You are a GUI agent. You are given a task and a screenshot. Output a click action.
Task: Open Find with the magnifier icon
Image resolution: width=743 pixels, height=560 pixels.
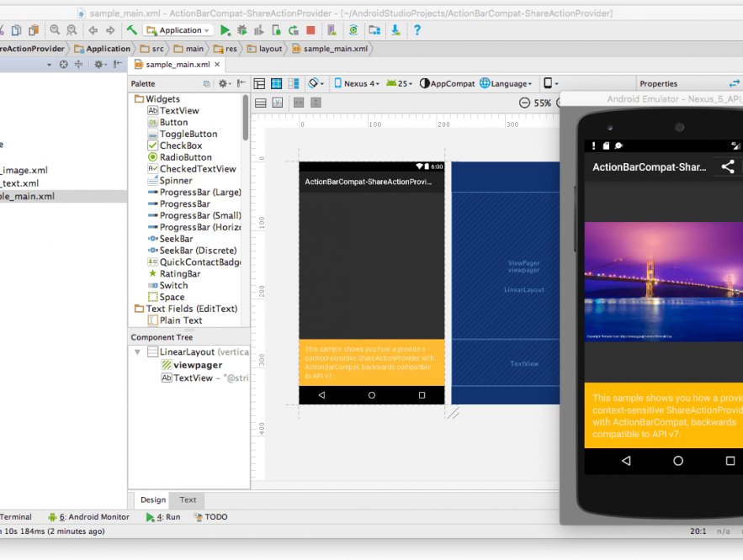click(x=55, y=30)
